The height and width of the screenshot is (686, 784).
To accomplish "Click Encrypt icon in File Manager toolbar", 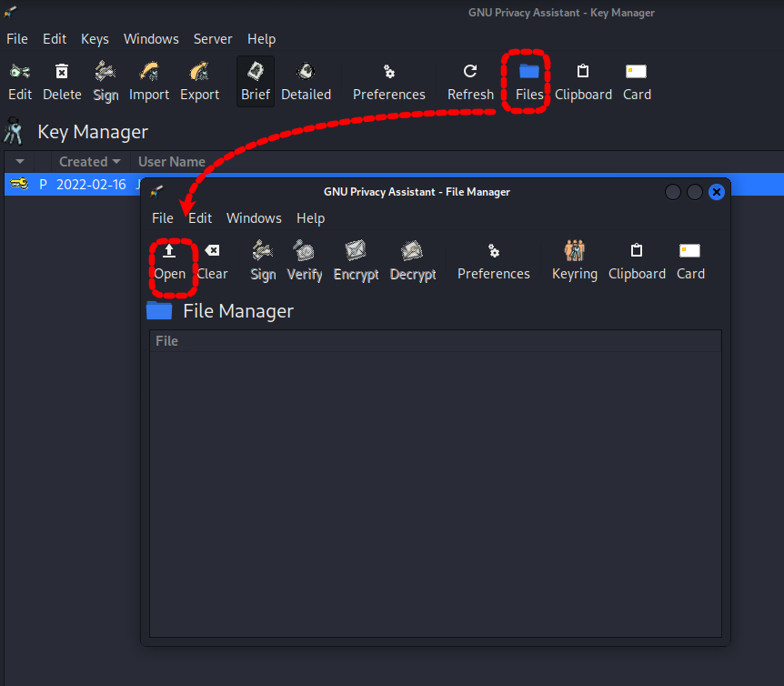I will 356,261.
